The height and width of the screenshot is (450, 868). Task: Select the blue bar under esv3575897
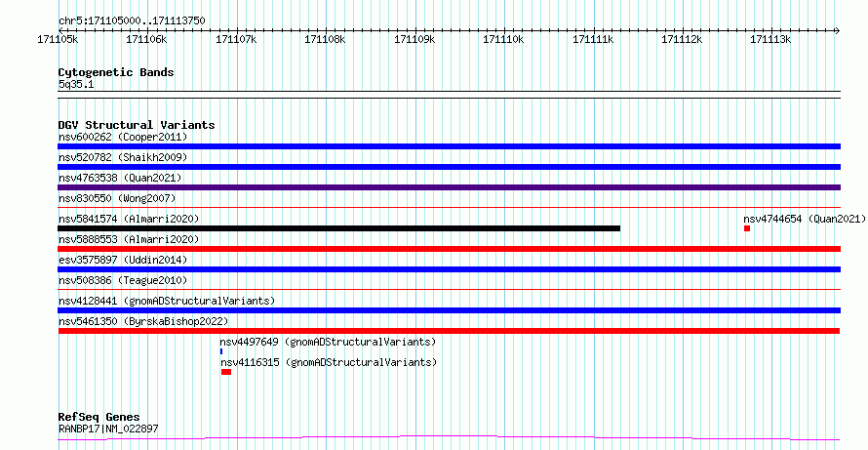(449, 269)
